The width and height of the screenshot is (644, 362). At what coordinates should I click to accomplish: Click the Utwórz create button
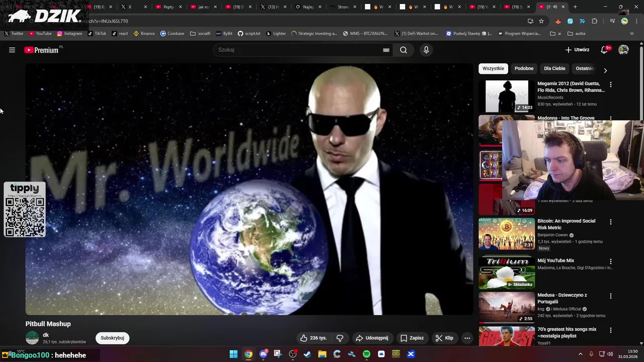577,50
